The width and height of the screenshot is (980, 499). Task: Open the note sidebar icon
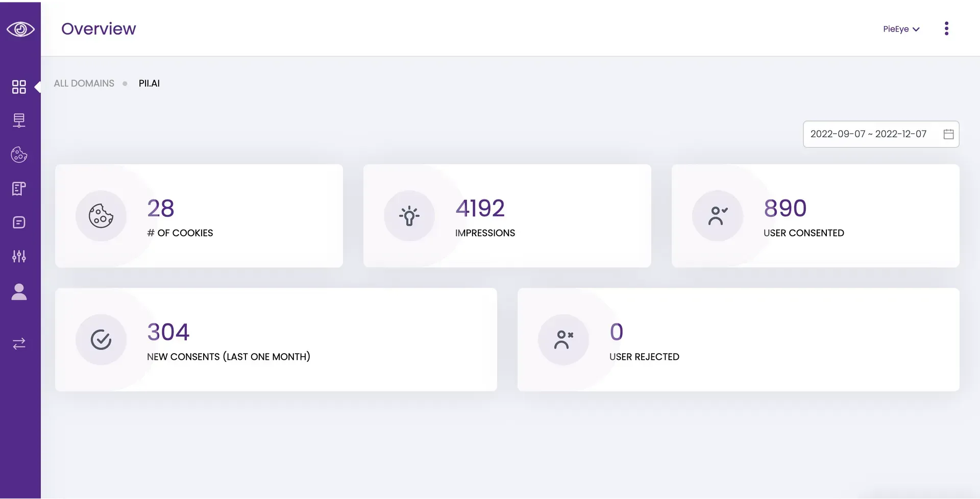click(x=19, y=222)
